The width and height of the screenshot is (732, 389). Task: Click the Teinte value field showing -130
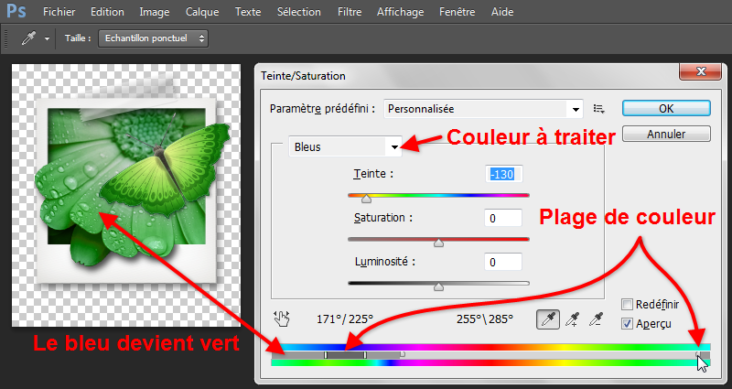[503, 175]
